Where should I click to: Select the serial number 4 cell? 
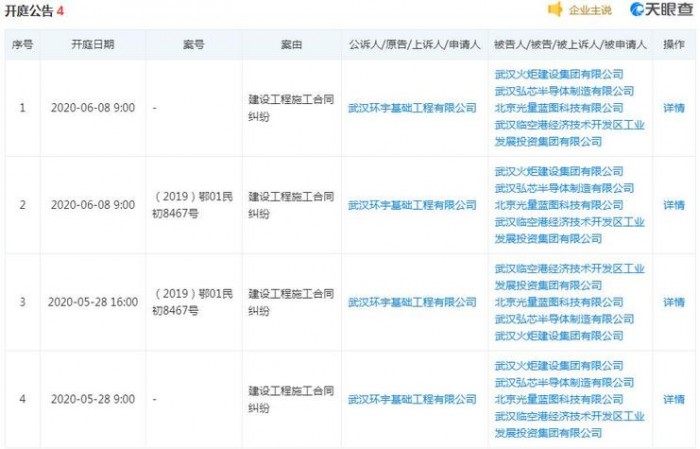pyautogui.click(x=22, y=399)
